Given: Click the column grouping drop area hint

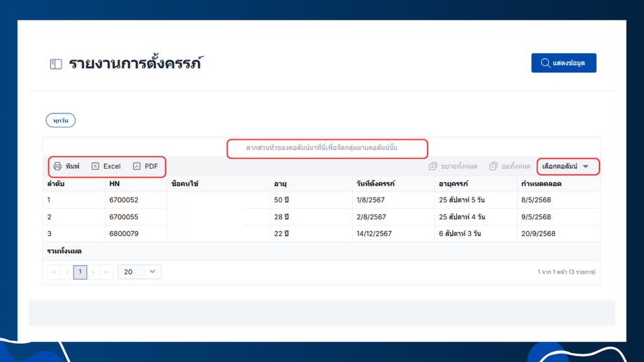Looking at the screenshot, I should click(321, 148).
